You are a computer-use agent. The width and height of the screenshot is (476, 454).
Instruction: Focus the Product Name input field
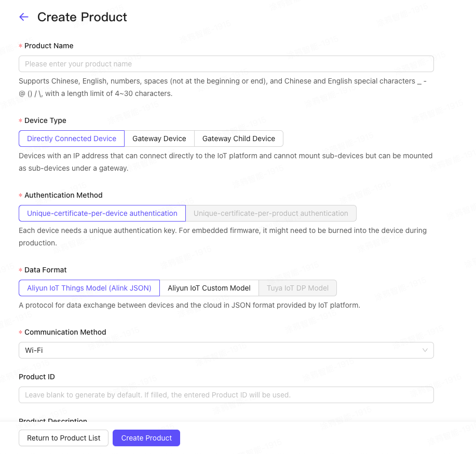pos(226,64)
